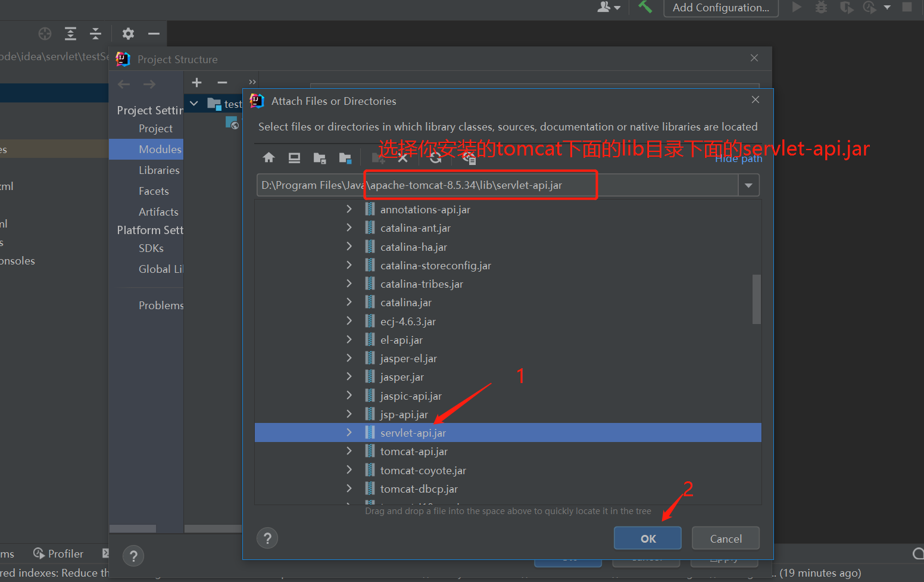Click the remove minus icon in Project Structure
The width and height of the screenshot is (924, 582).
coord(222,82)
